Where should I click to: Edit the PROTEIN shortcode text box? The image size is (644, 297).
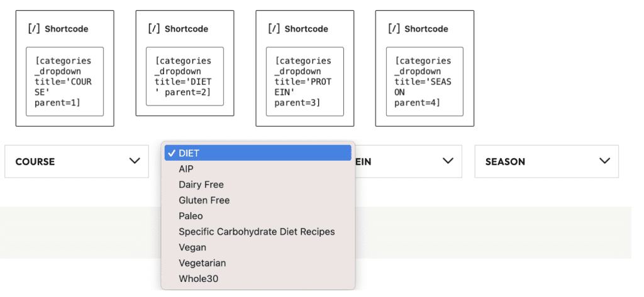(305, 82)
